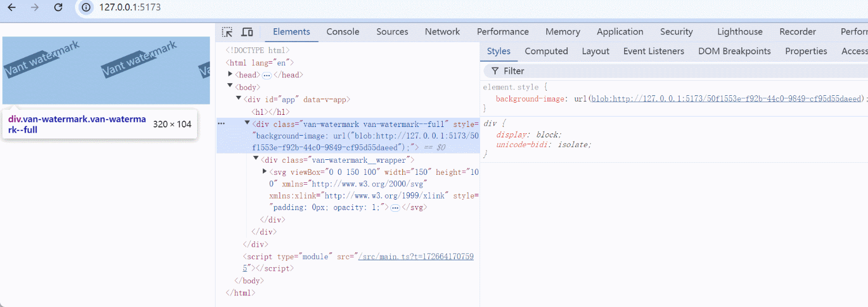The image size is (868, 307).
Task: Open the Console tab
Action: [x=343, y=32]
